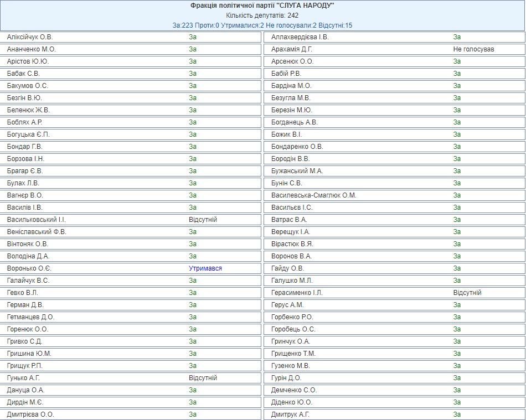Click the name Арістов Ю.Ю.
Viewport: 526px width, 420px height.
(28, 61)
